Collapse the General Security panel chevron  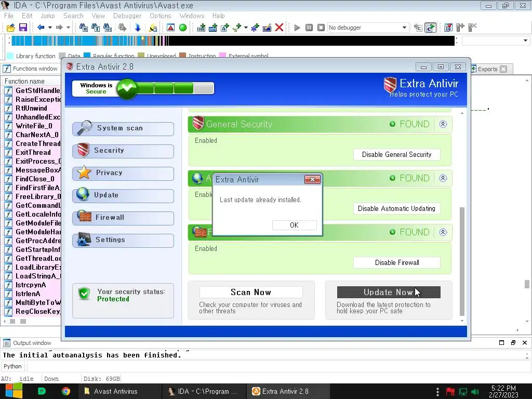(443, 124)
